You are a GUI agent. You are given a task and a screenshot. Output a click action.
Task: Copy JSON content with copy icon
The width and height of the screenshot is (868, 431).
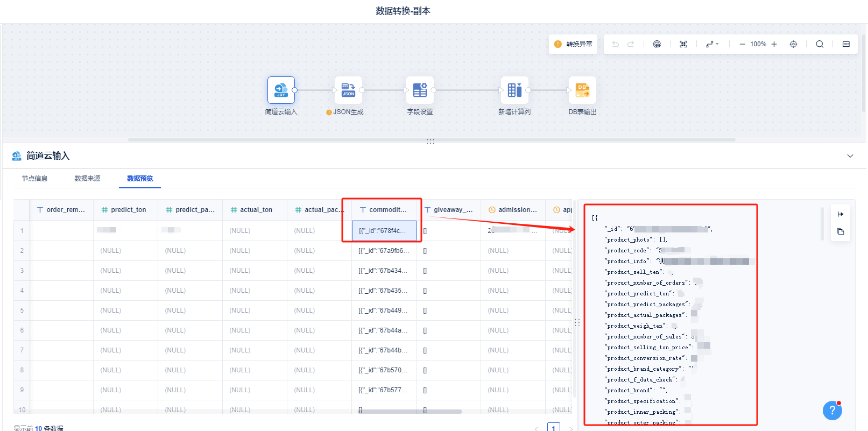pyautogui.click(x=841, y=232)
